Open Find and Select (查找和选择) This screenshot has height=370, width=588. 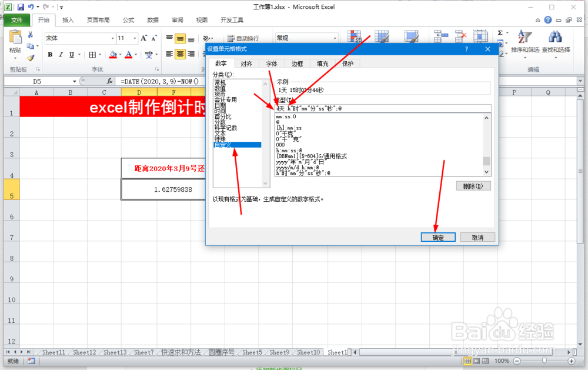coord(556,43)
